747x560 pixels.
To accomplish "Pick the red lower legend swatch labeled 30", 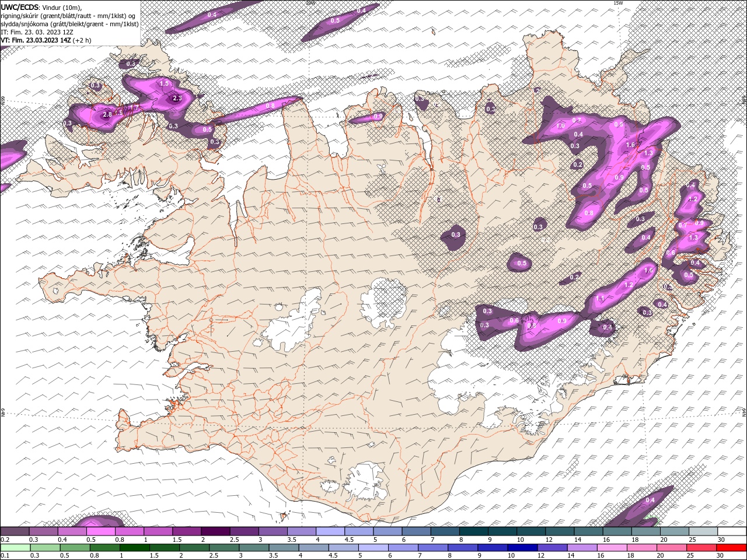I will pos(731,548).
